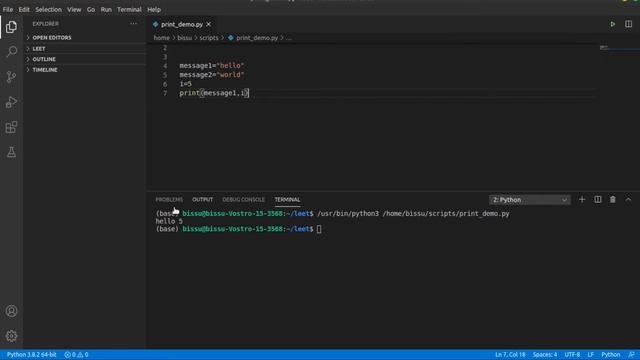
Task: Select terminal from 2: Python dropdown
Action: 529,200
